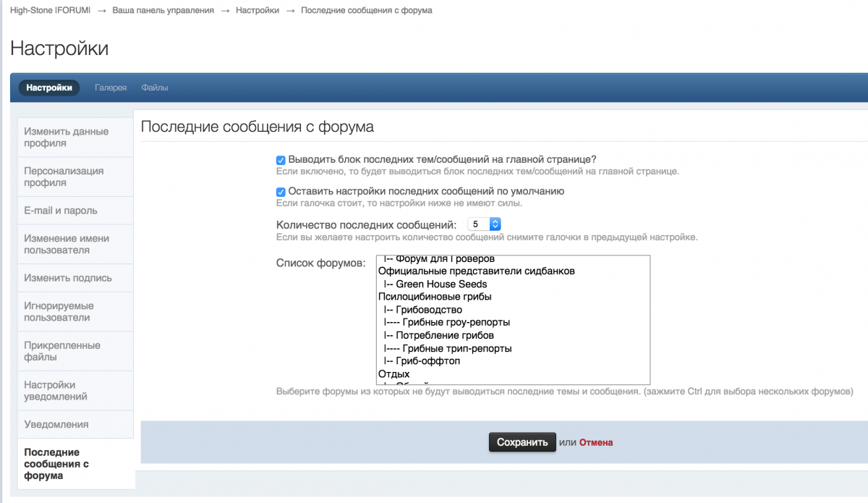Toggle the latest topics block on main page checkbox
This screenshot has height=503, width=868.
[x=281, y=159]
